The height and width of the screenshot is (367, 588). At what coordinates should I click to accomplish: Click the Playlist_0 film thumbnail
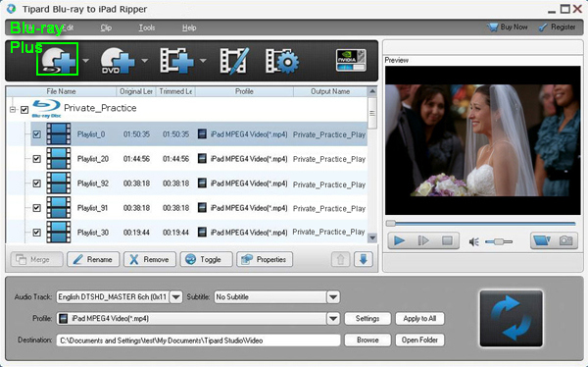59,134
